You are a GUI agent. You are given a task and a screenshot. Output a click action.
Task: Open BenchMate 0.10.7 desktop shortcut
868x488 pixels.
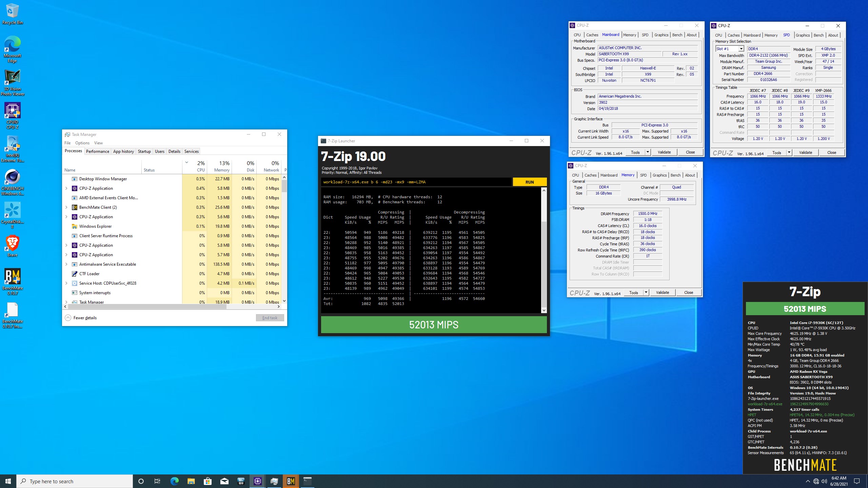[13, 282]
